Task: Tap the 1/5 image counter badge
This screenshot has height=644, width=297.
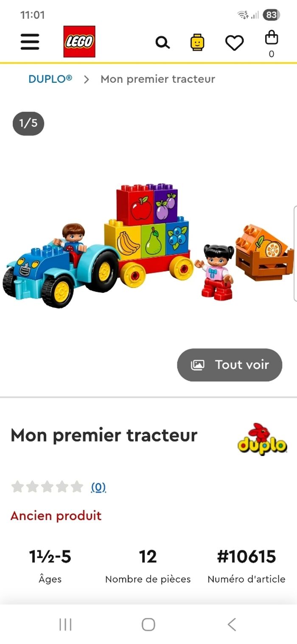Action: [28, 124]
